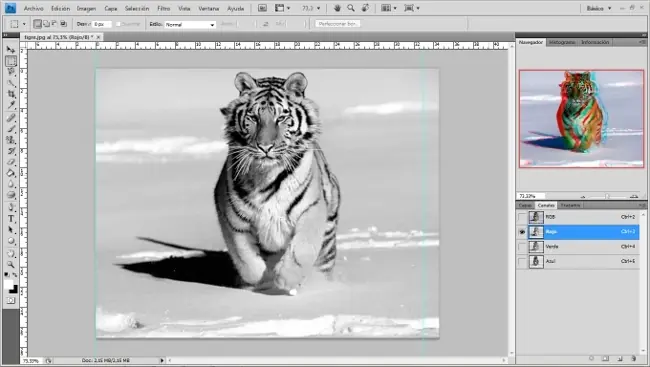Image resolution: width=650 pixels, height=367 pixels.
Task: Select the Rectangular Marquee tool in toolbox
Action: [11, 61]
